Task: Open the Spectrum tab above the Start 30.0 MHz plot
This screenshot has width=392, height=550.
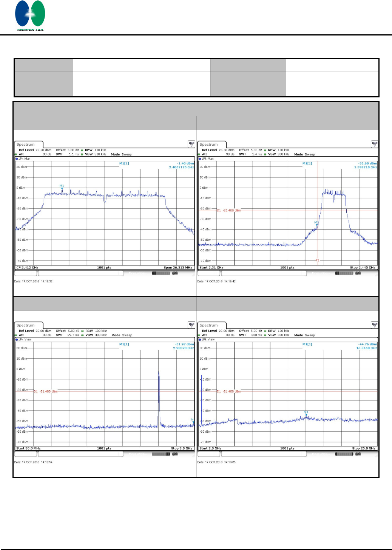Action: point(29,325)
